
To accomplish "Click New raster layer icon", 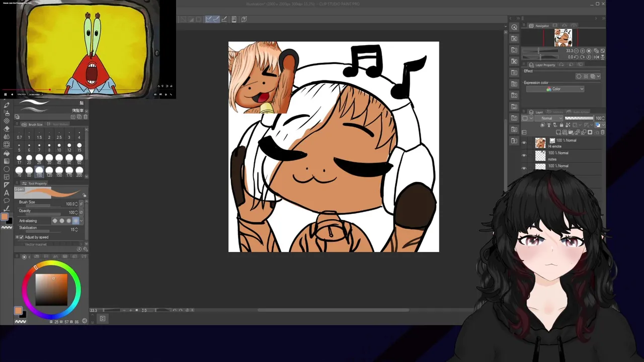I will tap(558, 132).
